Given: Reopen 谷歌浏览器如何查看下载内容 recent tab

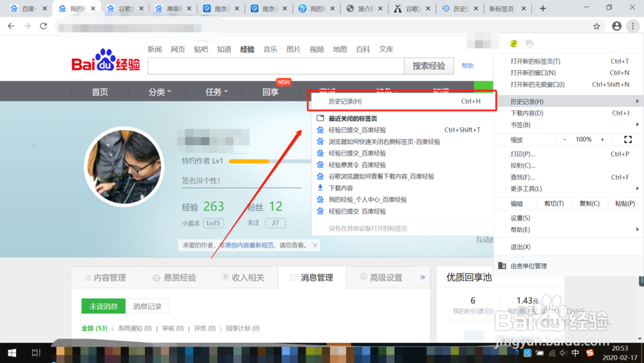Looking at the screenshot, I should (381, 177).
